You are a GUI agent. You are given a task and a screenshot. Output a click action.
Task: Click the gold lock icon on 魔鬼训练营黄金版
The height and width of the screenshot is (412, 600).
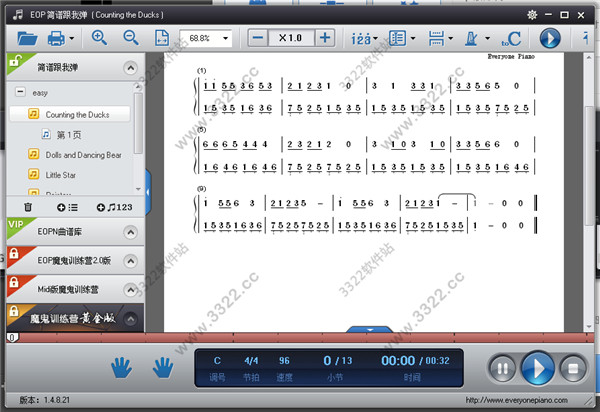pos(14,311)
